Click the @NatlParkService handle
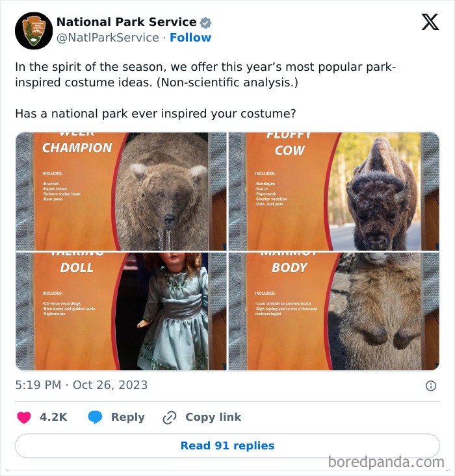Screen dimensions: 455x476 tap(108, 38)
